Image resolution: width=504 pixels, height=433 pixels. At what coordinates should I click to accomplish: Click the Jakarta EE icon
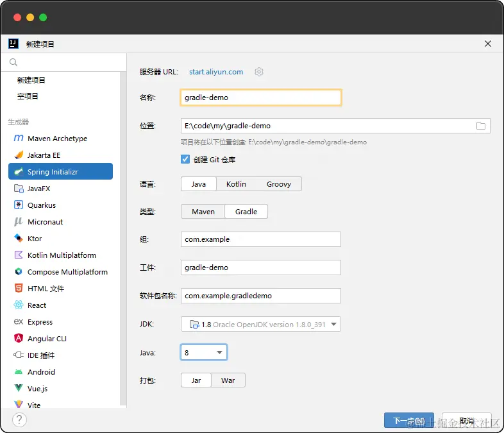pos(19,155)
